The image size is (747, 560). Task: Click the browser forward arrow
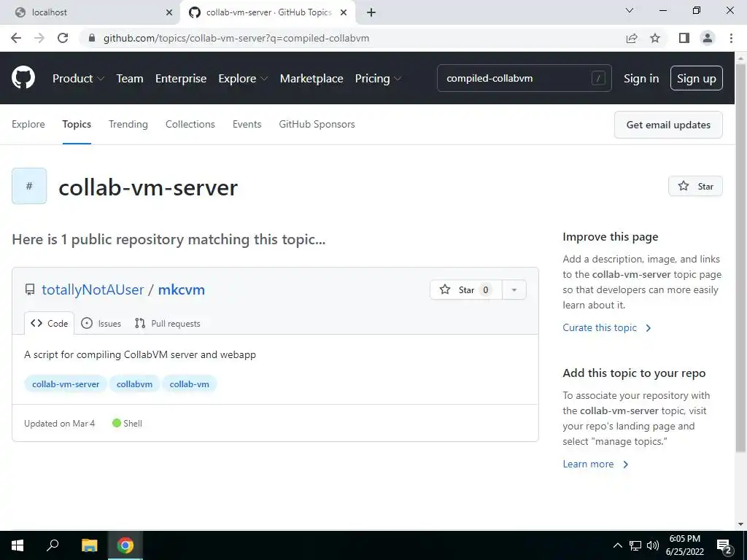click(x=39, y=38)
